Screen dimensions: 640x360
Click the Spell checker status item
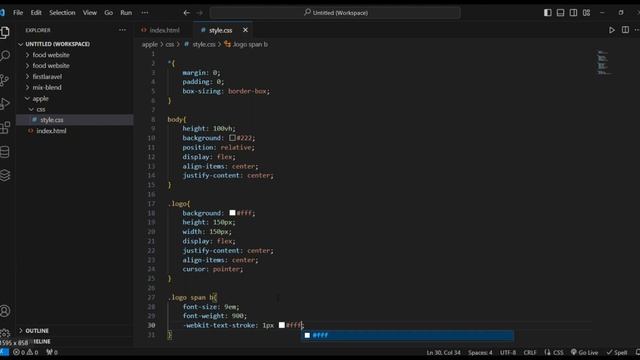617,352
